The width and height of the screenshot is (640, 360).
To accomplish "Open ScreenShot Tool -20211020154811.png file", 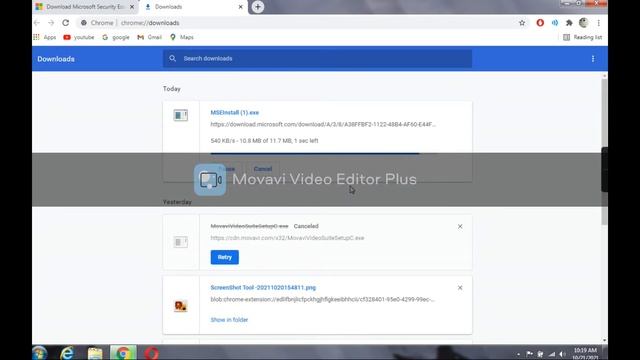I will click(263, 288).
